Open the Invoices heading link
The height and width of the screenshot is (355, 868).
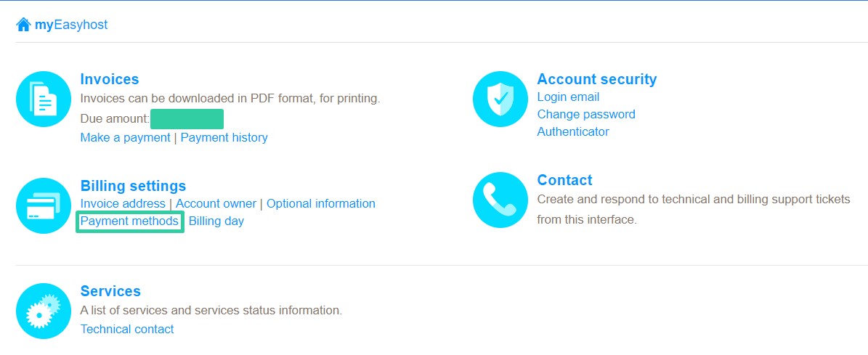click(x=110, y=79)
